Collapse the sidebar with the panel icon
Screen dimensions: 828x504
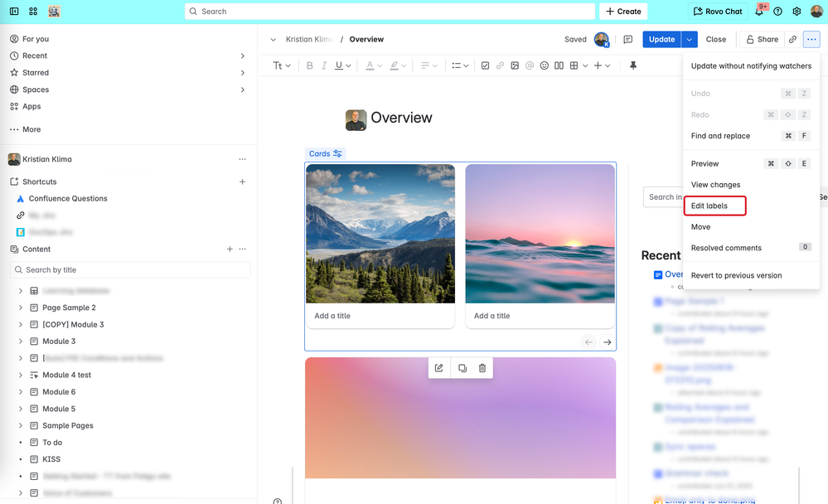[14, 11]
